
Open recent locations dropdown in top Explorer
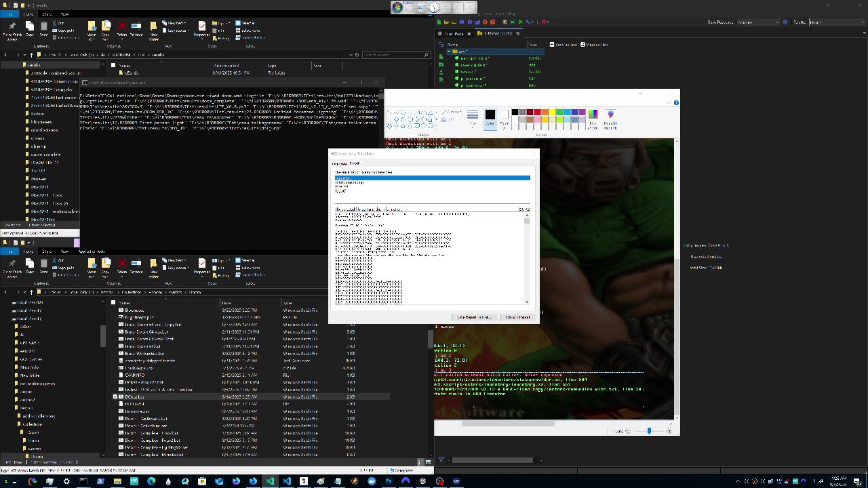(24, 55)
